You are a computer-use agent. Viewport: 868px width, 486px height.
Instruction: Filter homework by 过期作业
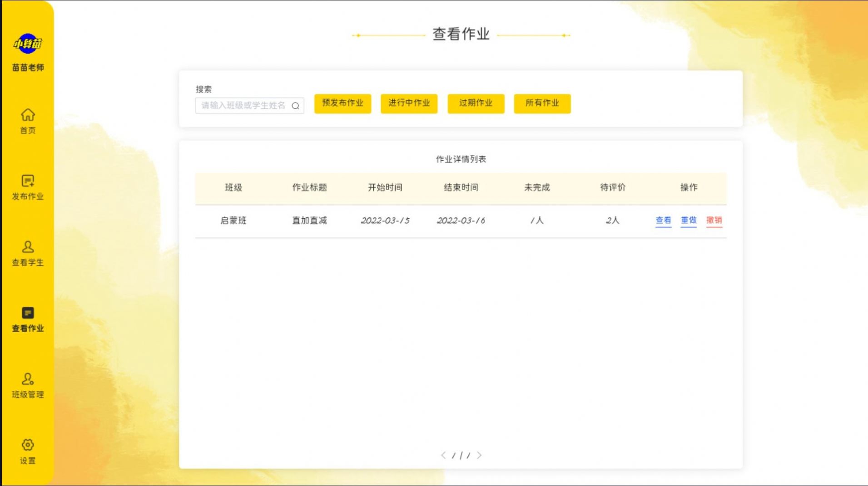click(x=476, y=103)
